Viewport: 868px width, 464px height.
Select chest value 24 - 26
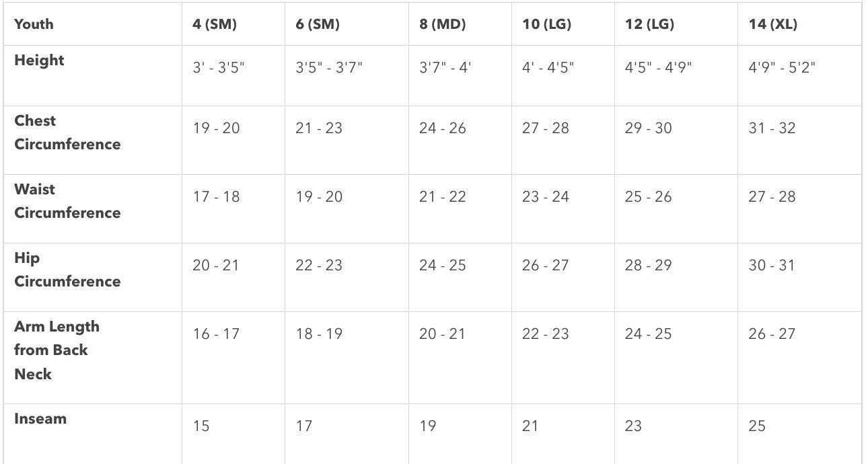coord(442,128)
